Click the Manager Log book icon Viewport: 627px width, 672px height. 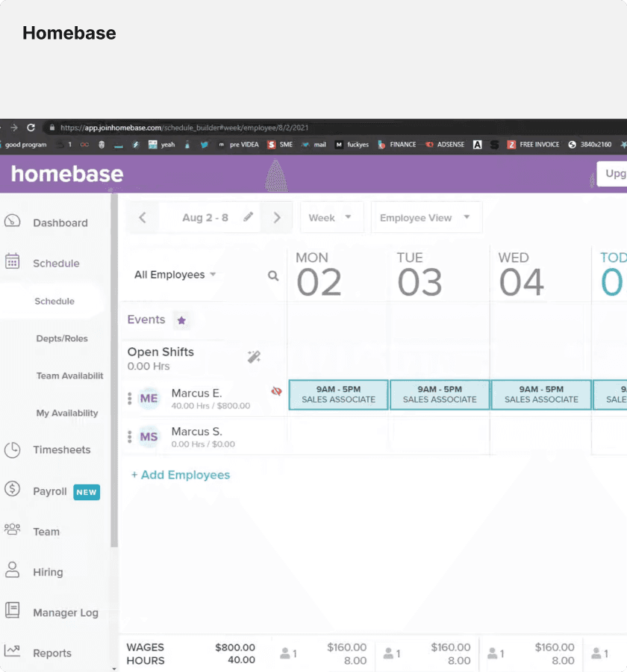(x=13, y=610)
